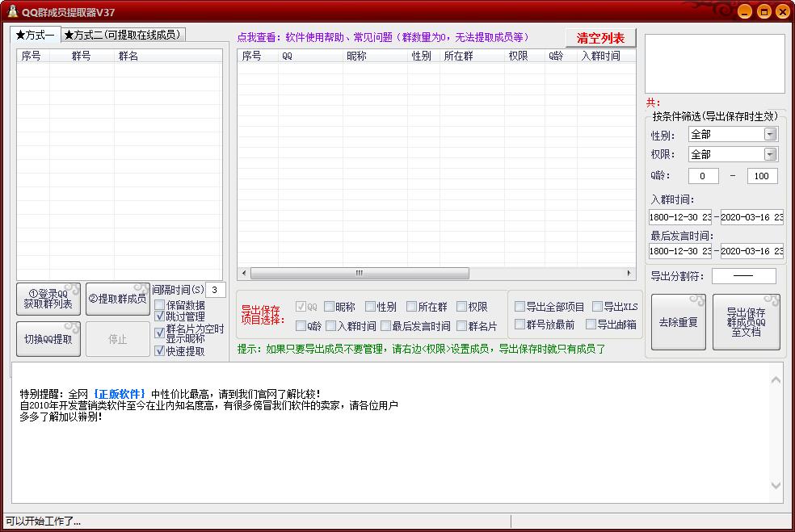Switch to the ★方式二(可提取在线成员) tab

[x=123, y=35]
